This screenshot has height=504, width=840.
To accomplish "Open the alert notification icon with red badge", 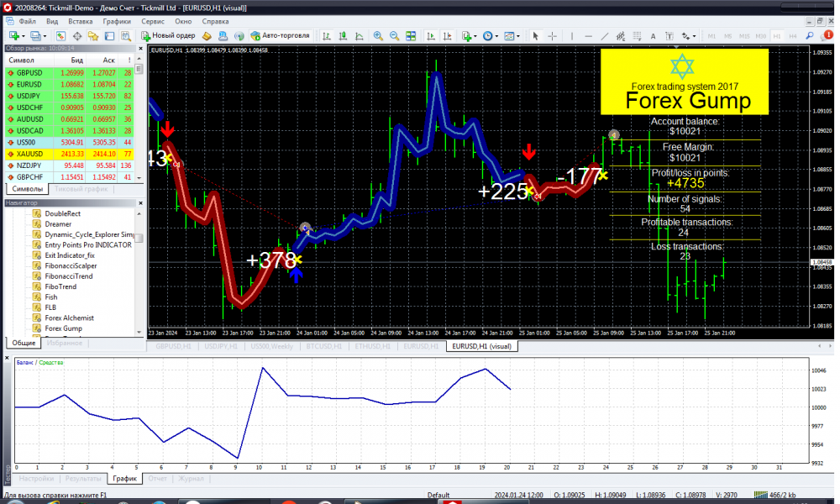I will click(x=827, y=36).
